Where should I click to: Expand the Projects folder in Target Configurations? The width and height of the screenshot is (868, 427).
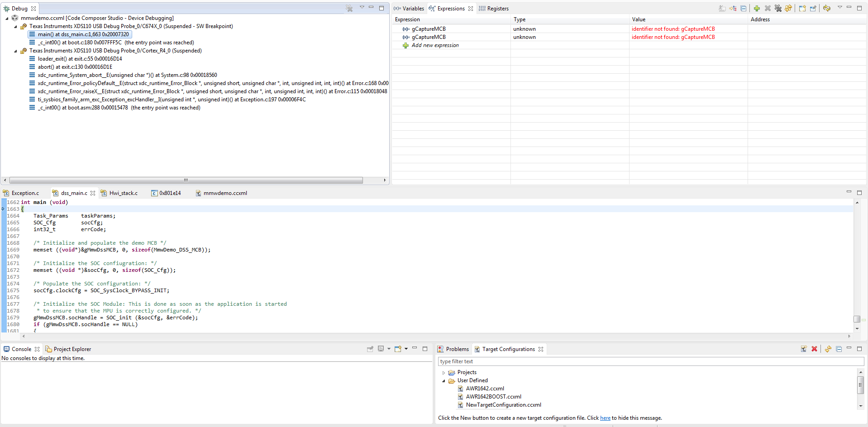pyautogui.click(x=444, y=373)
